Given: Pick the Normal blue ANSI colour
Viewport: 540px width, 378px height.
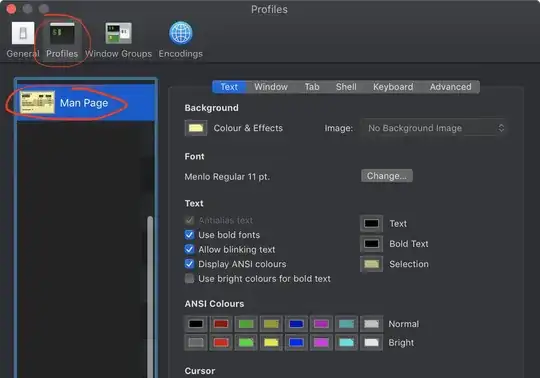Looking at the screenshot, I should [x=296, y=324].
